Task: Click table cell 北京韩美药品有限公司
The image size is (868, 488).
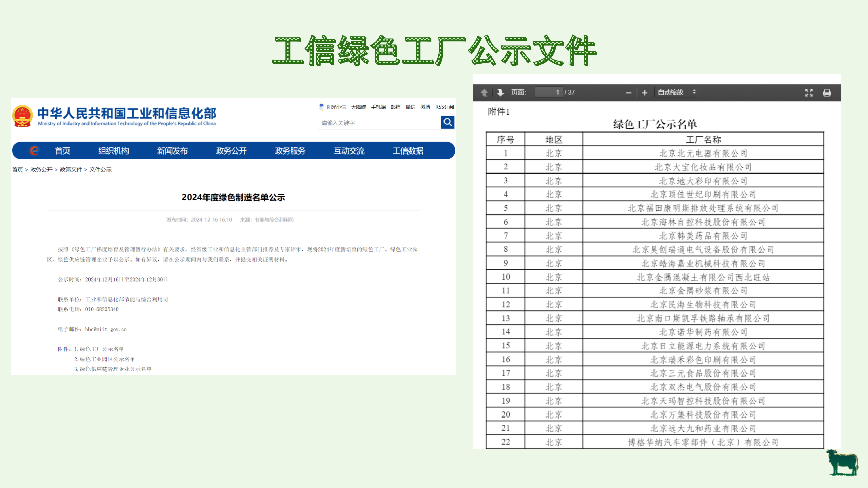Action: click(x=703, y=236)
